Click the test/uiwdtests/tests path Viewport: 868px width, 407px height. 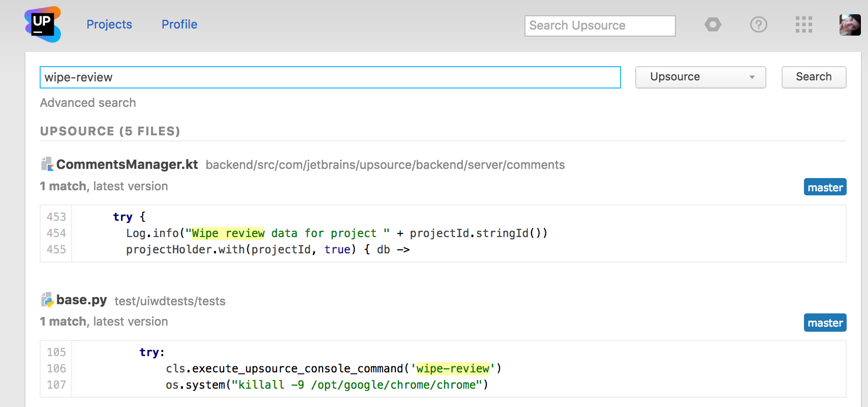(170, 301)
